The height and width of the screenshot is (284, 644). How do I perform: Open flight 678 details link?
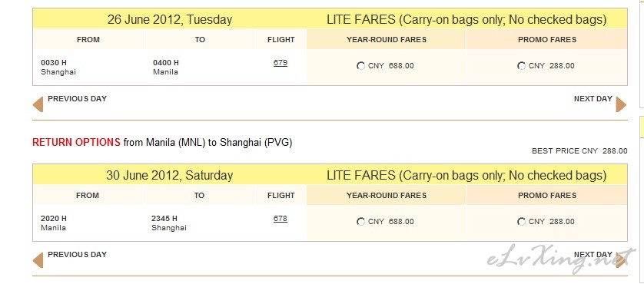pyautogui.click(x=281, y=219)
